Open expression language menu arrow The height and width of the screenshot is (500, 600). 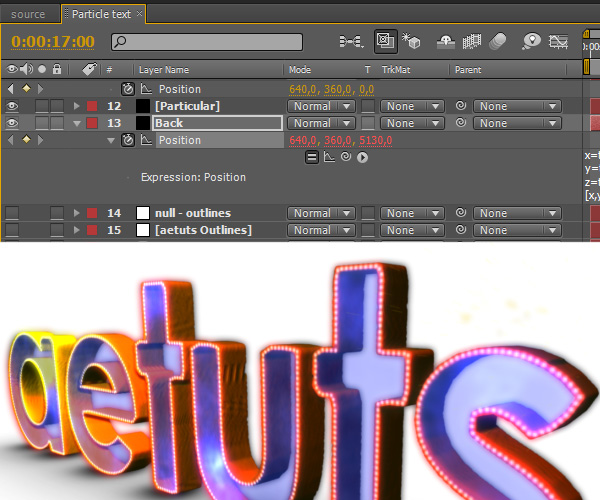(362, 157)
